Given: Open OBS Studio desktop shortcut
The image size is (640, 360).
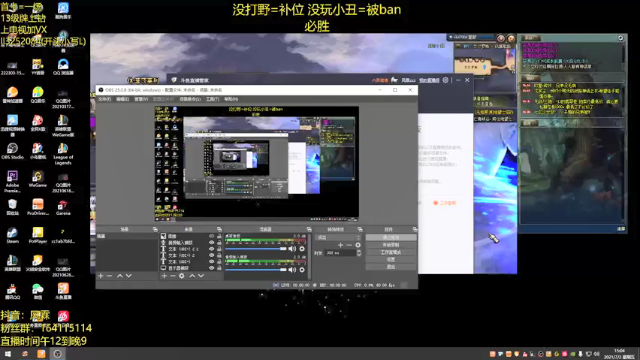Looking at the screenshot, I should click(12, 151).
